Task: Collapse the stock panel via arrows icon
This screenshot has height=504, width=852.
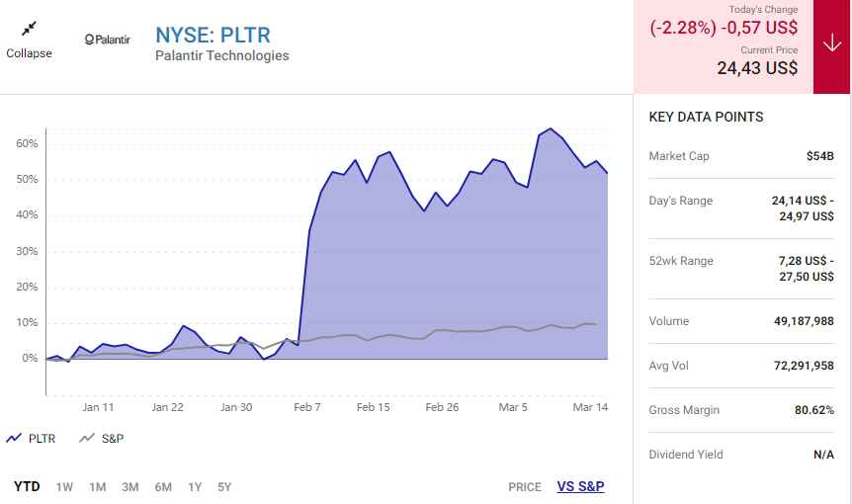Action: click(x=29, y=29)
